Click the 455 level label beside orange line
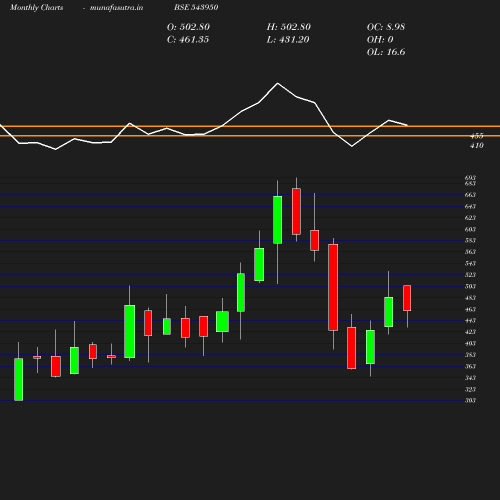The image size is (500, 500). tap(477, 136)
